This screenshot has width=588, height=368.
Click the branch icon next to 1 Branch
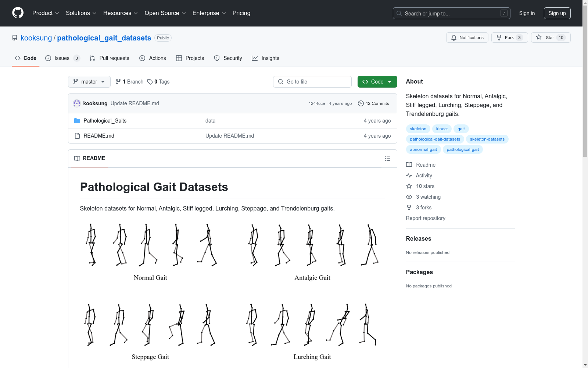pyautogui.click(x=118, y=82)
